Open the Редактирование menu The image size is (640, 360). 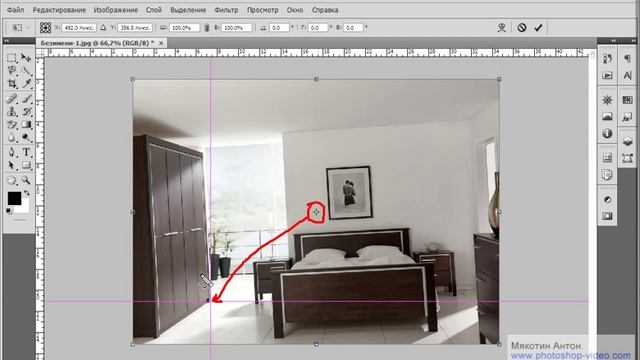coord(59,10)
